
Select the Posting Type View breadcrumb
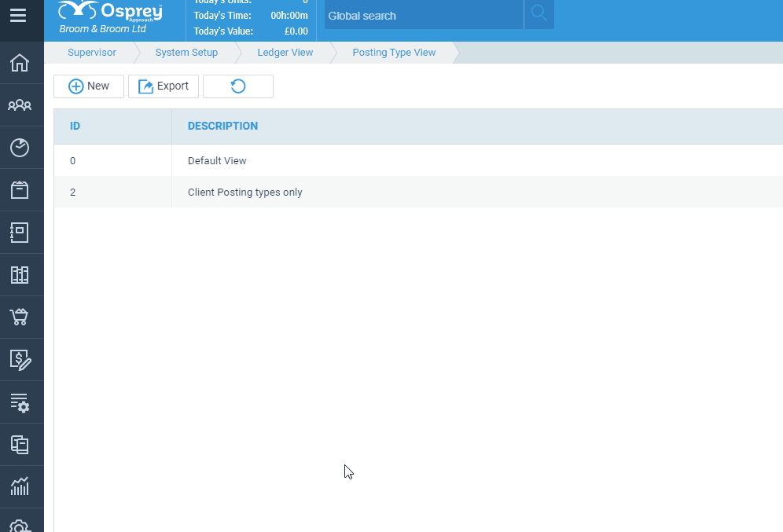[394, 53]
